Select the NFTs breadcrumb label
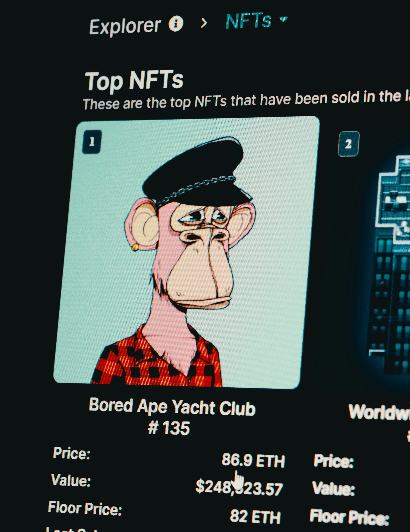Screen dimensions: 410x532 (248, 21)
